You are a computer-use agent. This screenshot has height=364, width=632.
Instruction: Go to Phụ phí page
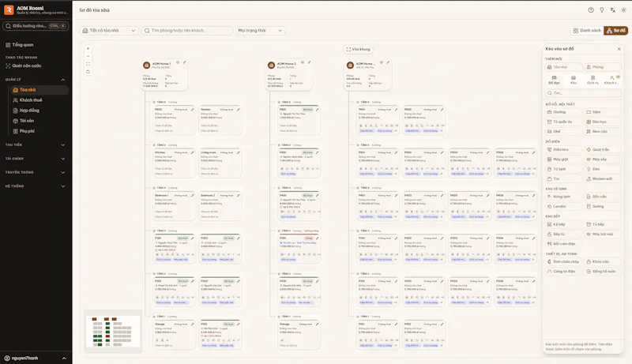39,131
